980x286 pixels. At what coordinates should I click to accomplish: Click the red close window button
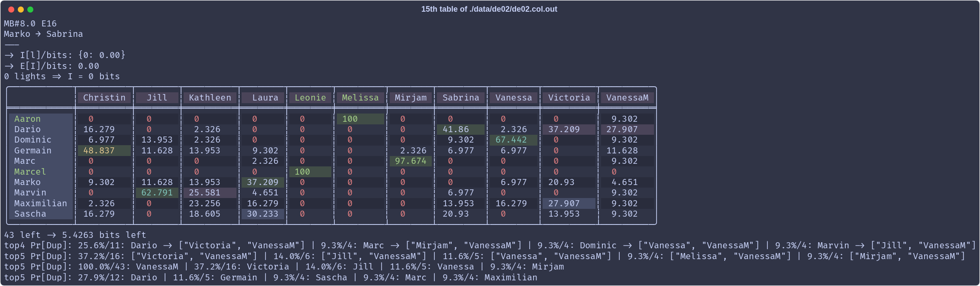pyautogui.click(x=11, y=10)
